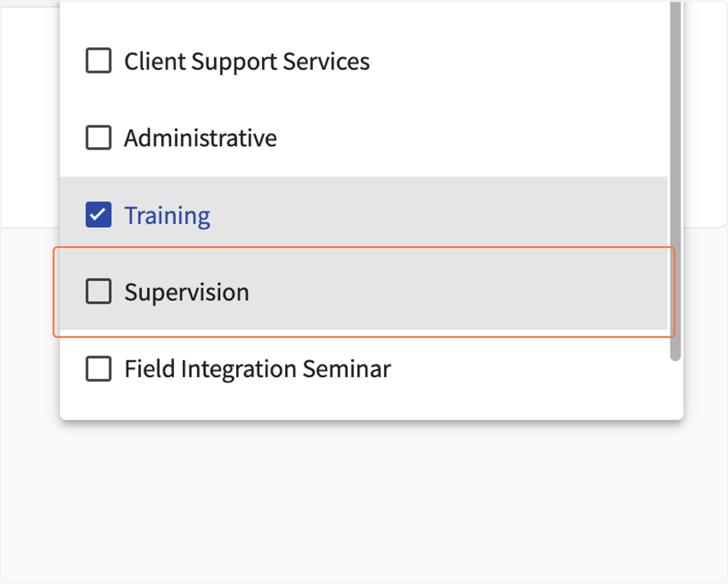Click blank space in Field Integration Seminar row
Screen dimensions: 728x584
pos(528,369)
